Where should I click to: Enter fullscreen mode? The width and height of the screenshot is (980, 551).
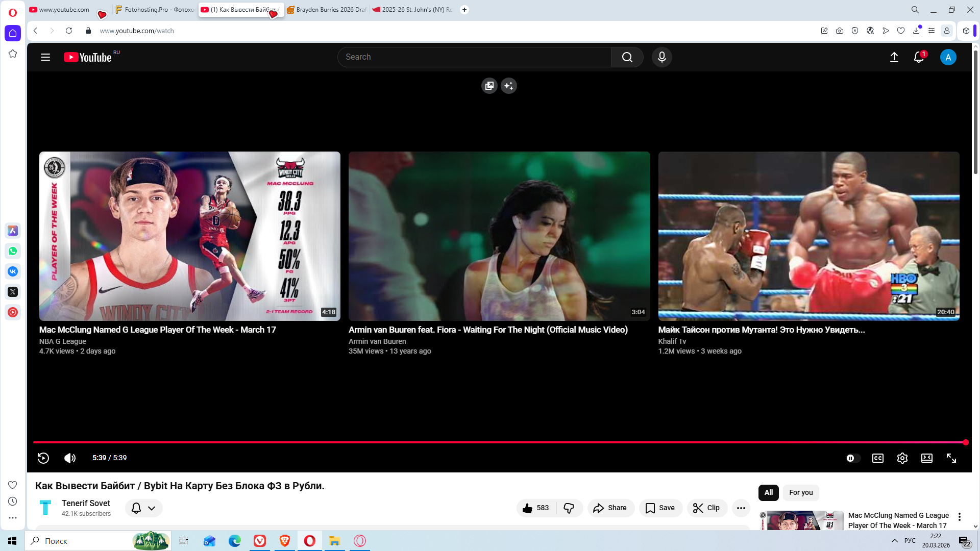[x=951, y=458]
